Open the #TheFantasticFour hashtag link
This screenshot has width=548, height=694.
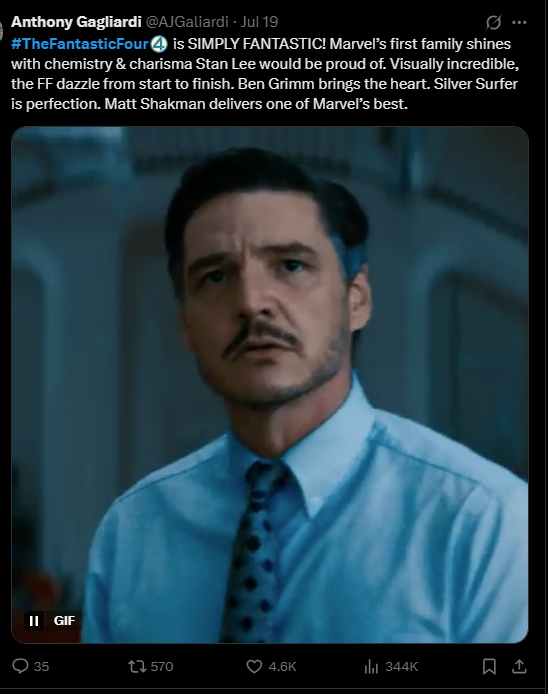coord(79,44)
